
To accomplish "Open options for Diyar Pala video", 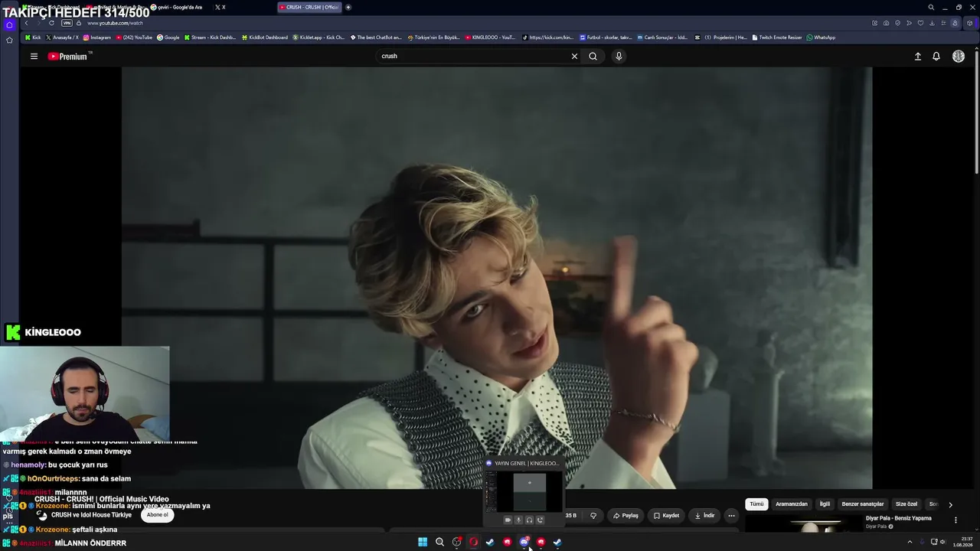I will click(955, 520).
